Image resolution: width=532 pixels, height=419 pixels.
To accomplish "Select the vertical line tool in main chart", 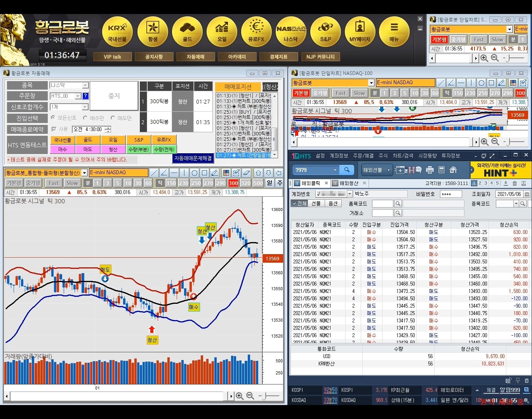I will point(184,173).
